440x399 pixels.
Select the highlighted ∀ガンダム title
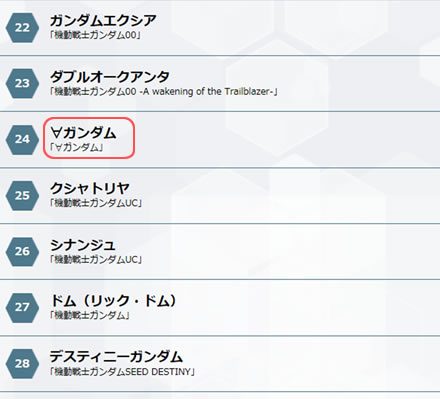point(83,133)
